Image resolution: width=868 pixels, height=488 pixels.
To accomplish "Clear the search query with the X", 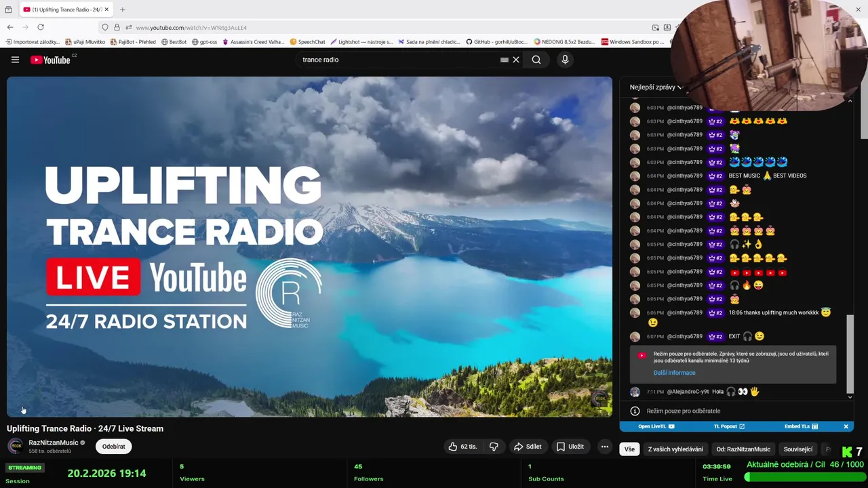I will pyautogui.click(x=516, y=60).
